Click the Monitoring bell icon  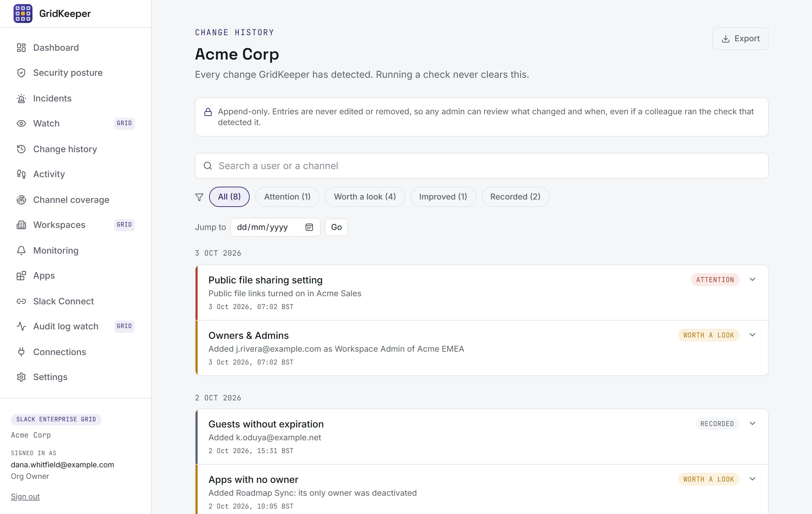click(x=21, y=251)
